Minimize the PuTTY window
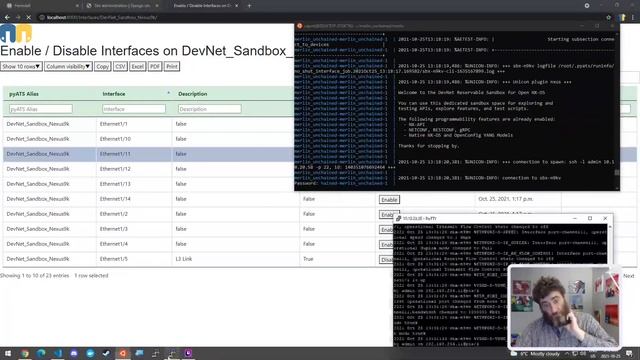 click(x=575, y=218)
